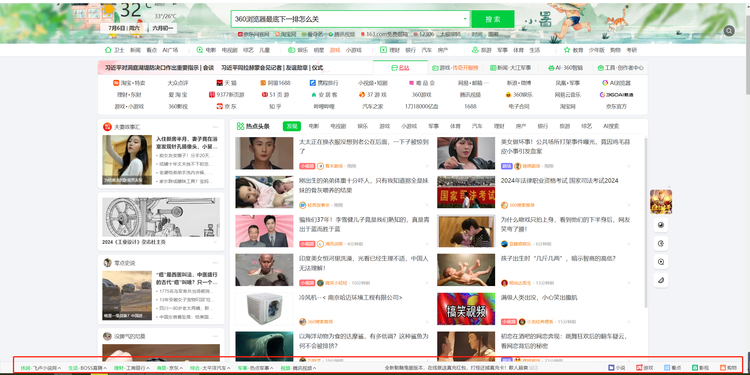Open the weather sun icon
The image size is (750, 375).
(x=110, y=10)
